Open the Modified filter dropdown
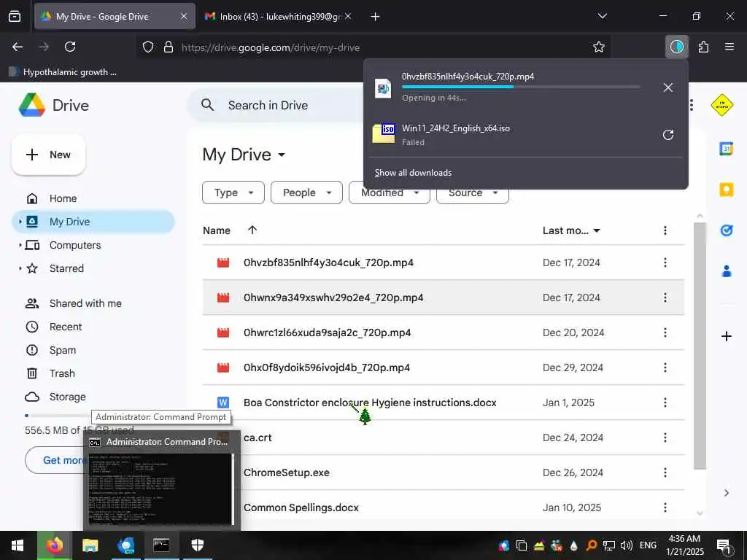The image size is (747, 560). click(390, 192)
